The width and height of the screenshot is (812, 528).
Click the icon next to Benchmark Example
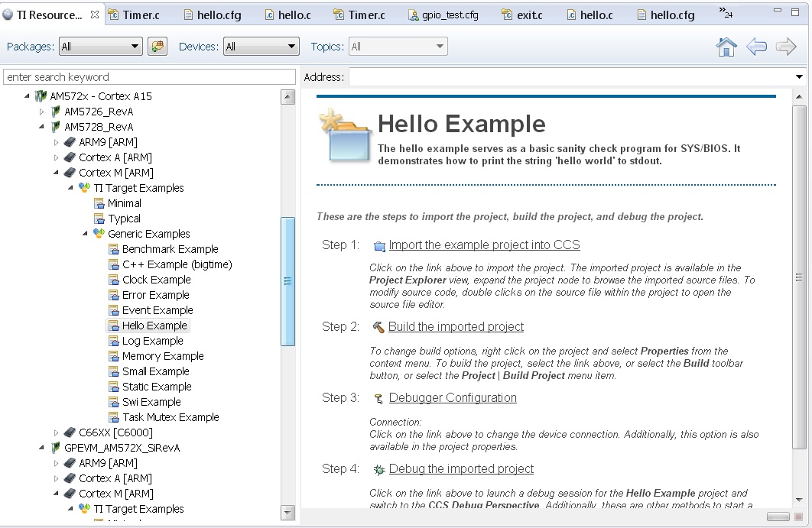coord(113,249)
